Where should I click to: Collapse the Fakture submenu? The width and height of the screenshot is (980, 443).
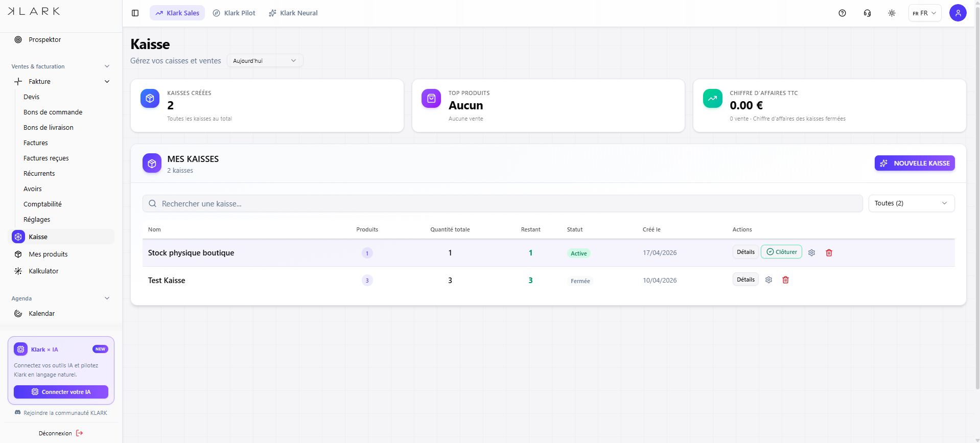107,82
